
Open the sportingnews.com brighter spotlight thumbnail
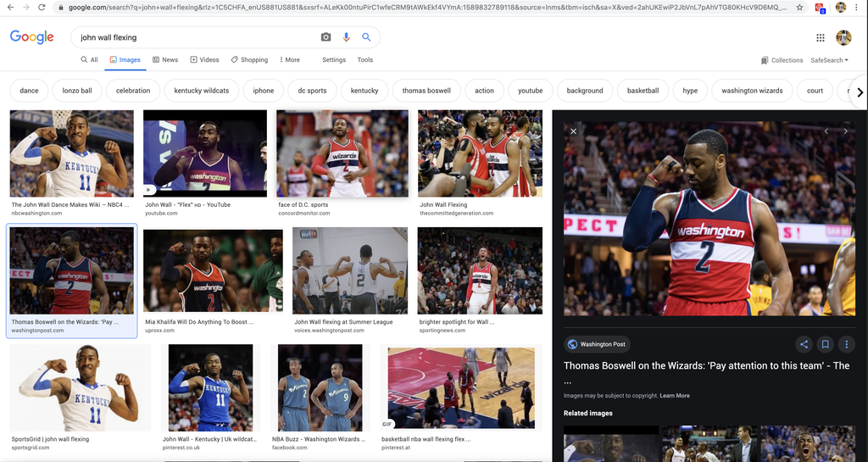(480, 270)
